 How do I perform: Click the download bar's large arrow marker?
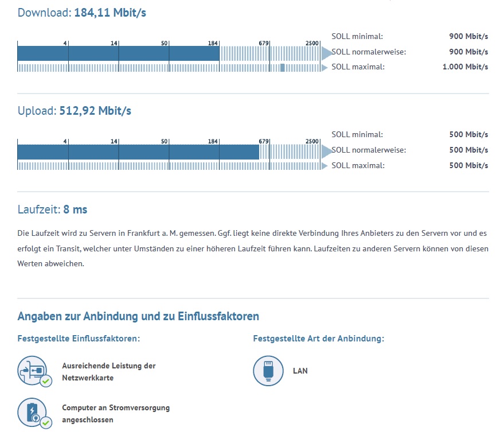tap(326, 53)
